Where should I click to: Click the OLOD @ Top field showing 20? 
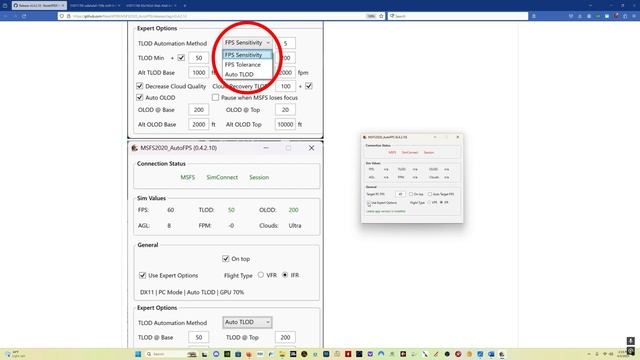point(286,110)
